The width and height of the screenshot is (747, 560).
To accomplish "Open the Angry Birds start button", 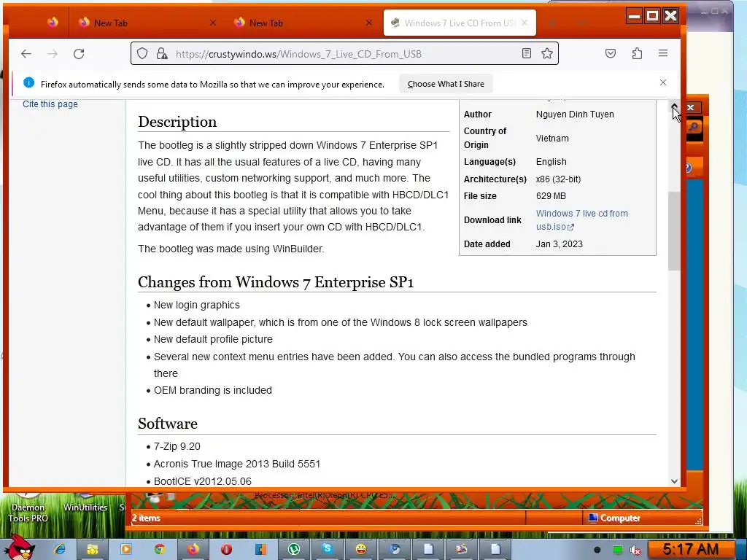I will [19, 548].
